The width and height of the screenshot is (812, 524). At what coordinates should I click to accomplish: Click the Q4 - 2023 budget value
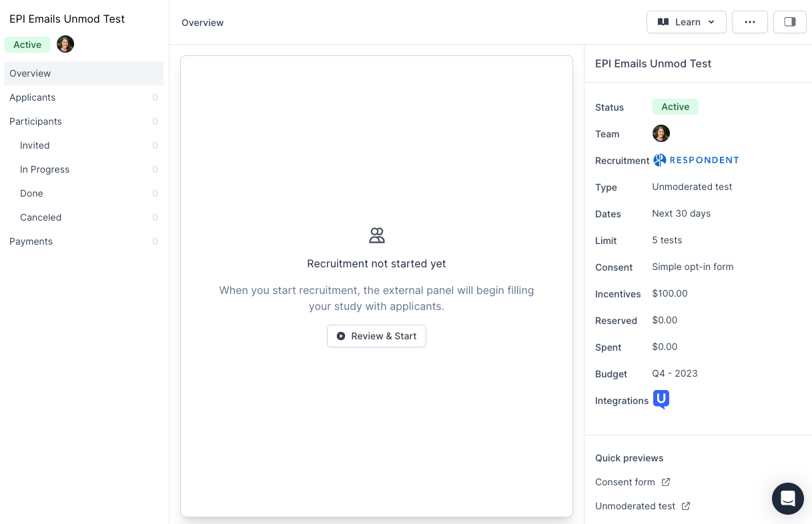[675, 373]
